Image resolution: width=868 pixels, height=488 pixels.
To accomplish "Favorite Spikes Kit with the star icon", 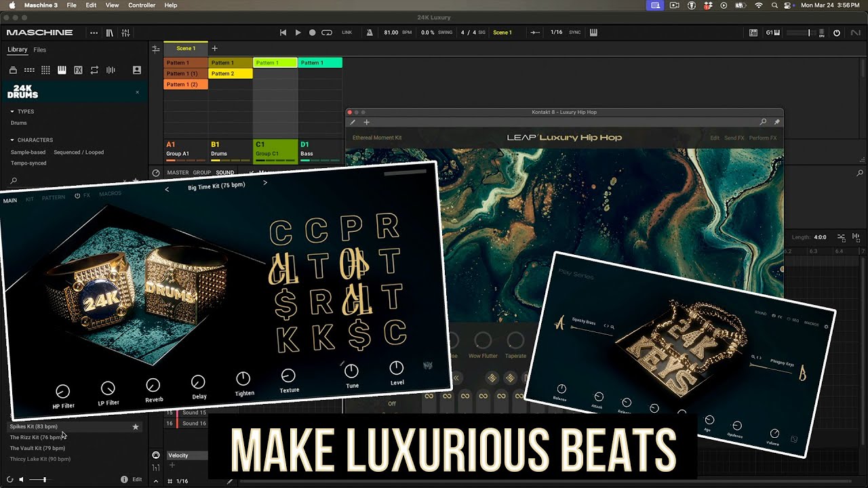I will tap(136, 426).
